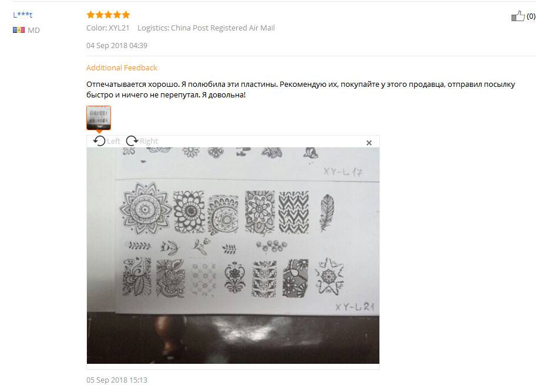Click the 05 Sep 2018 feedback date

(x=117, y=380)
